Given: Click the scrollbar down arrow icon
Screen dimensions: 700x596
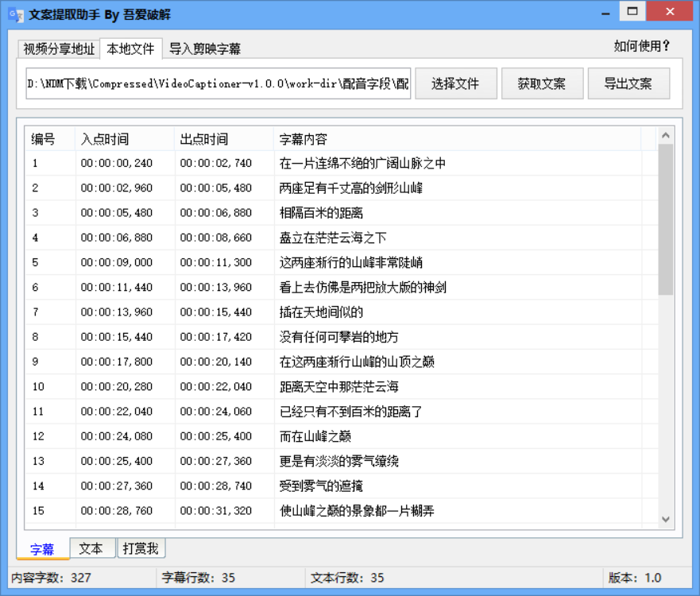Looking at the screenshot, I should [665, 519].
